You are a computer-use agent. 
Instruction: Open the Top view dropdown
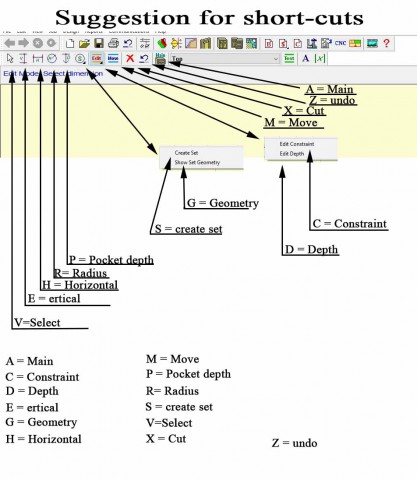coord(225,59)
